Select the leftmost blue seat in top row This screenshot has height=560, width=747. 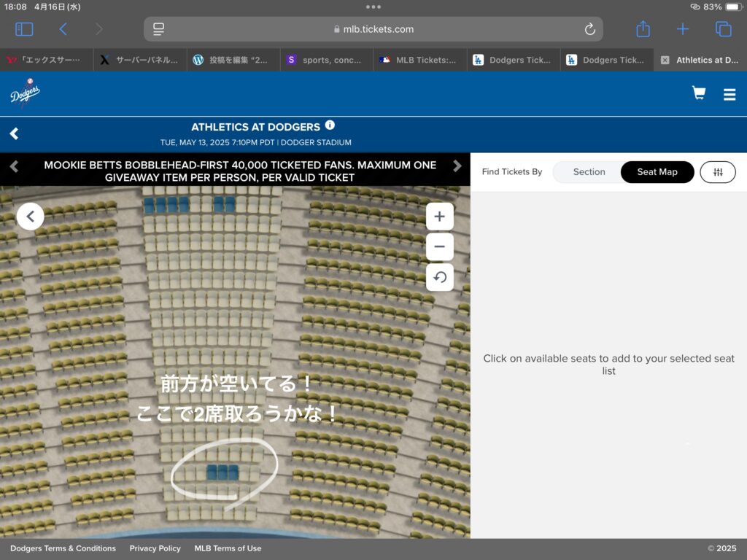point(149,205)
